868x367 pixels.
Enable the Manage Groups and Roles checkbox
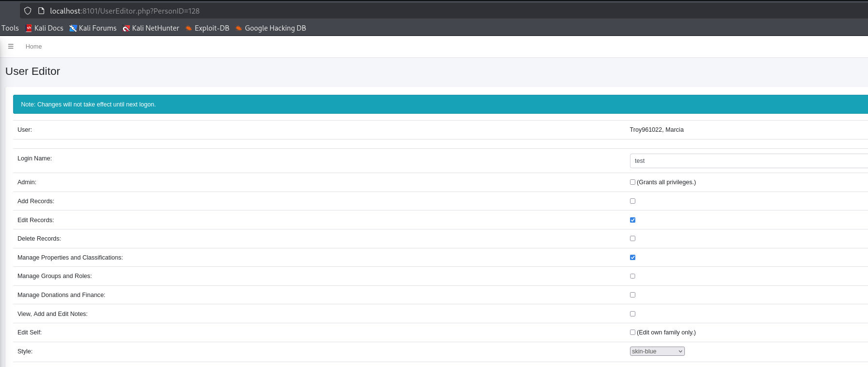(x=632, y=276)
